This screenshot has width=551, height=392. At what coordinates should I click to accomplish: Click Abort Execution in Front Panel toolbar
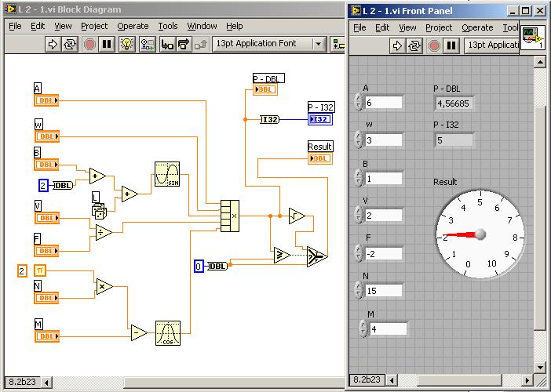434,45
